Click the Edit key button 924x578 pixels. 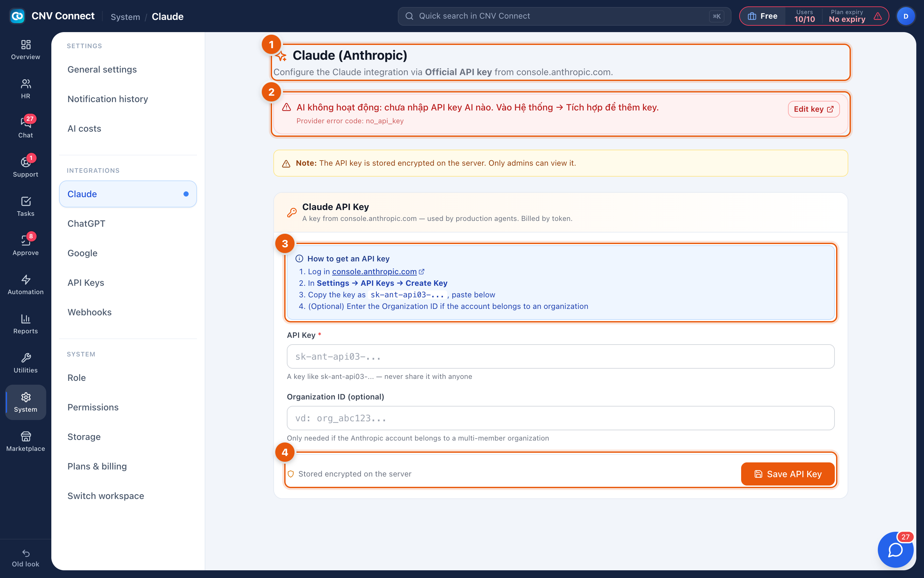(x=813, y=109)
